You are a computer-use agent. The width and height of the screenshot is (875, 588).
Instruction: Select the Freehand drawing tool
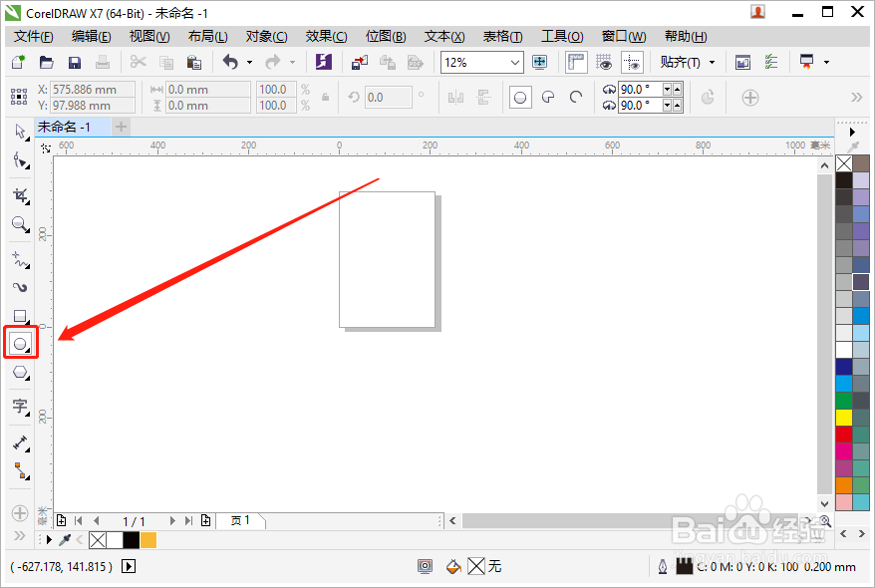[21, 260]
